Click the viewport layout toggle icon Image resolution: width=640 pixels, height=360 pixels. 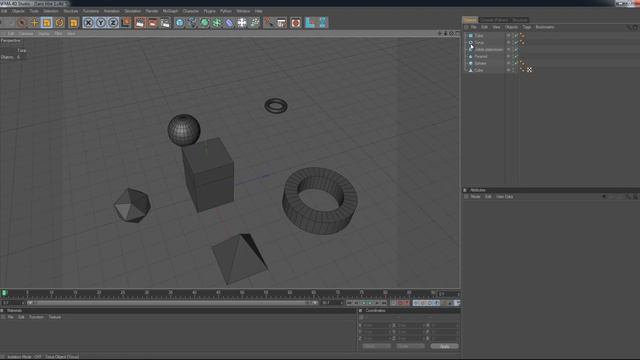(457, 33)
